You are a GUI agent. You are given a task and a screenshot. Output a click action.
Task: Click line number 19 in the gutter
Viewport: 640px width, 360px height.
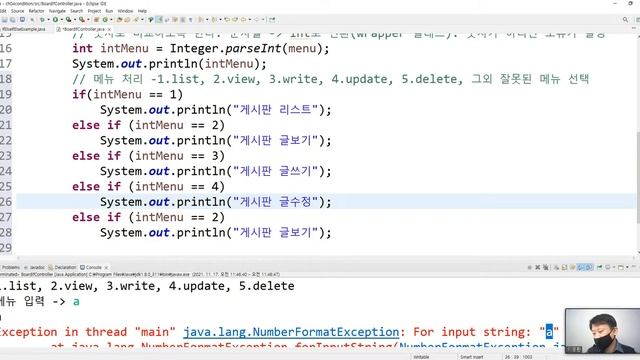coord(6,94)
